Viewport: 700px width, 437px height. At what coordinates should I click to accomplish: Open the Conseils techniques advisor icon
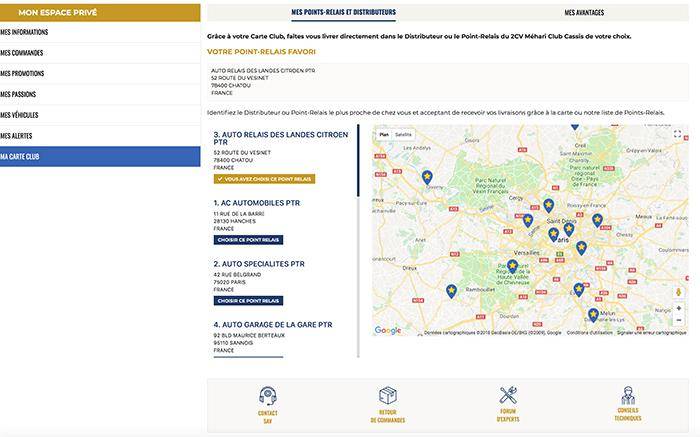pyautogui.click(x=628, y=395)
